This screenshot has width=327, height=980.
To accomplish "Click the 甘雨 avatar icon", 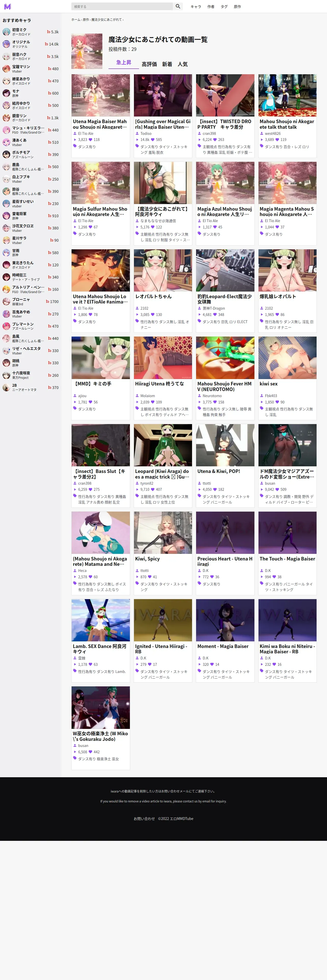I will click(x=6, y=253).
